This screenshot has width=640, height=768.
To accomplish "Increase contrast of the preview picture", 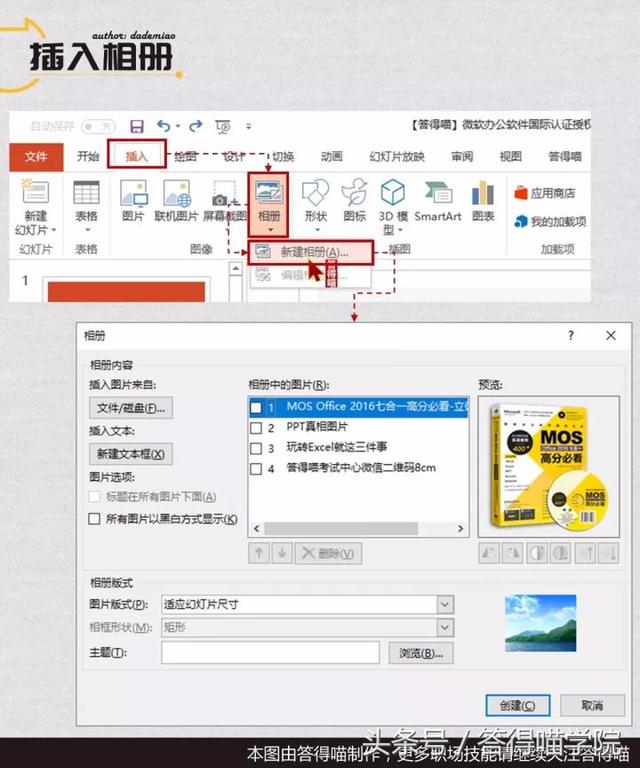I will point(537,553).
